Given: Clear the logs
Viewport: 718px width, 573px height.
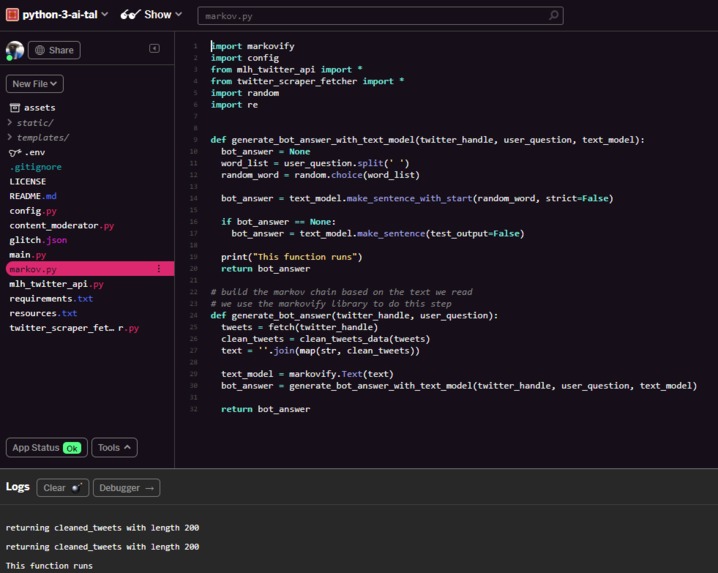Looking at the screenshot, I should [63, 488].
